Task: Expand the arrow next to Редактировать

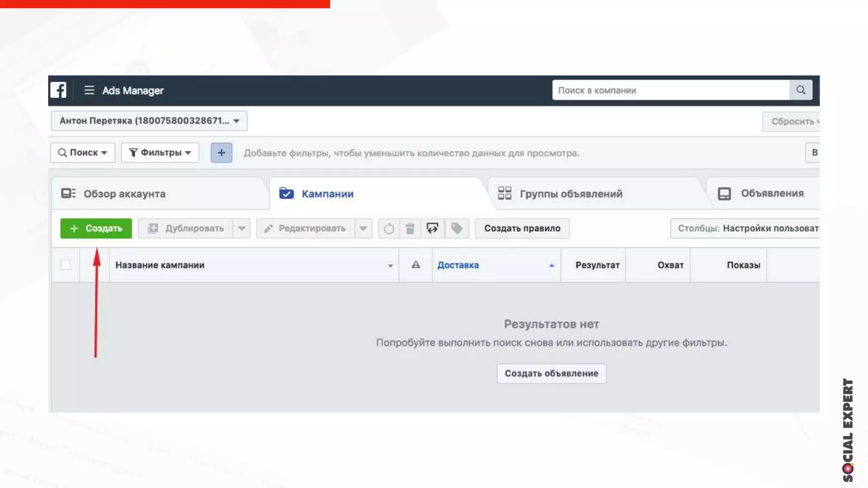Action: 363,229
